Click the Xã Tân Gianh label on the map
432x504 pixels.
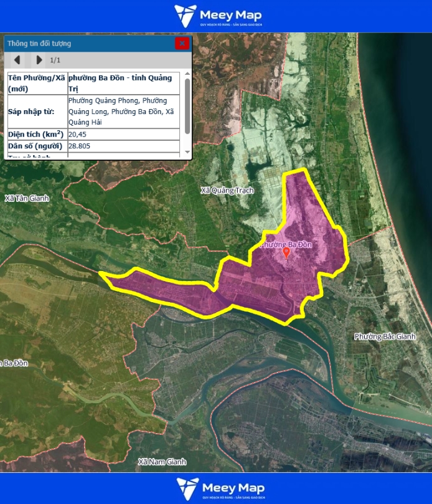[26, 198]
